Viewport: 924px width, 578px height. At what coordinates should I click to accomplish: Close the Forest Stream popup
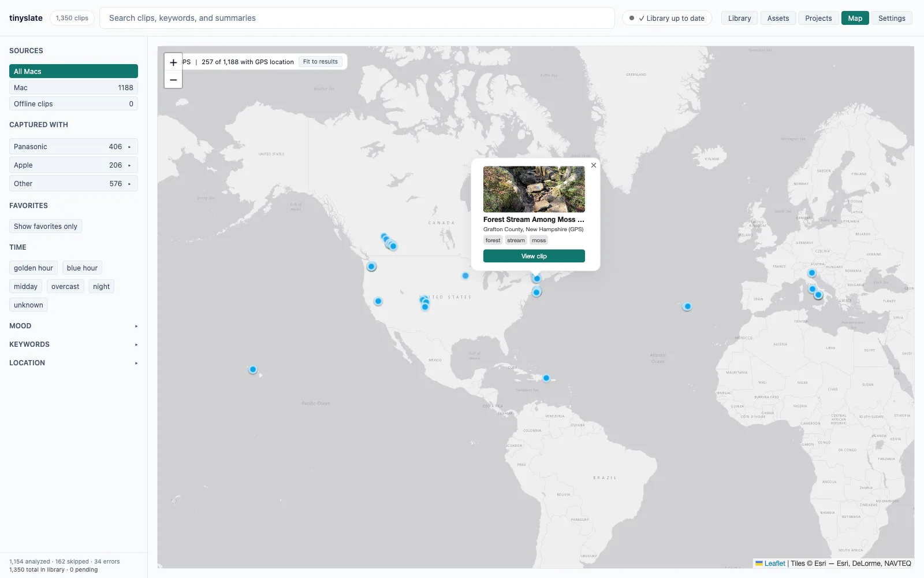click(x=594, y=165)
